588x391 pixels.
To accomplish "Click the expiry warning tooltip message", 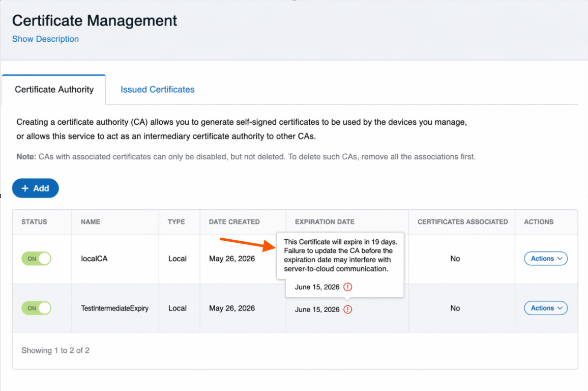I will (x=340, y=255).
